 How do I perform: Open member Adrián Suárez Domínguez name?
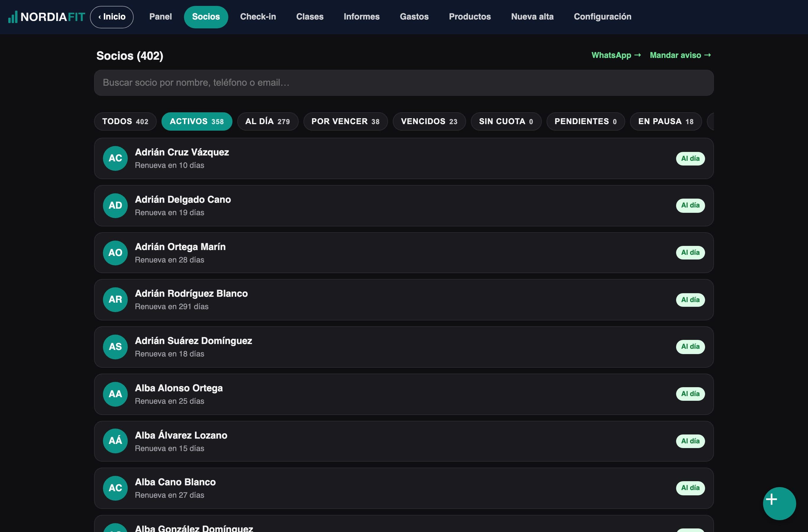pyautogui.click(x=193, y=341)
